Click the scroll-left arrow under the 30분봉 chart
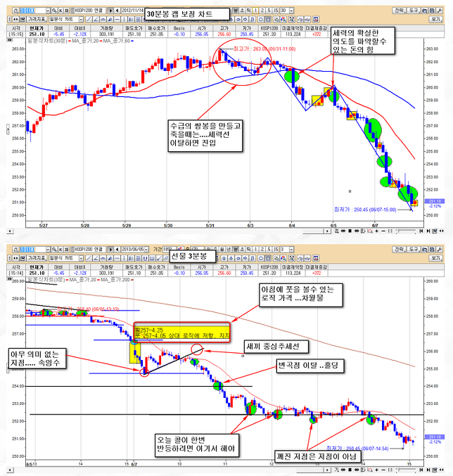Image resolution: width=453 pixels, height=476 pixels. [10, 231]
